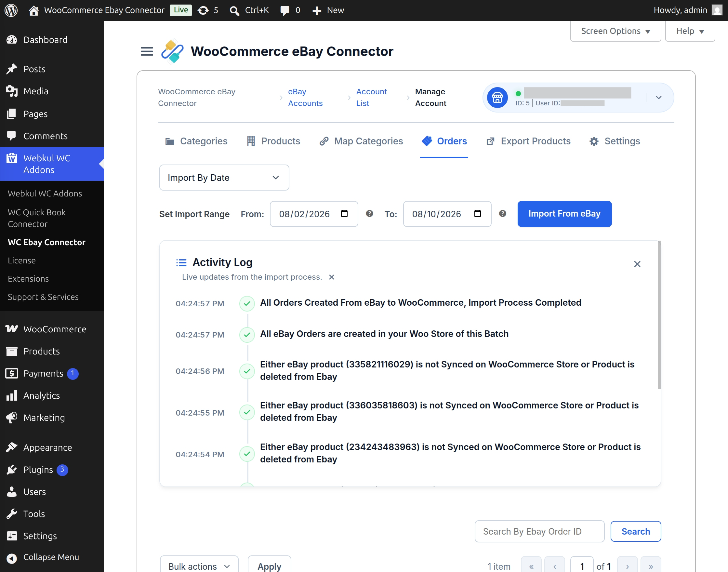The width and height of the screenshot is (728, 572).
Task: Open WC Quick Book Connector submenu
Action: point(37,218)
